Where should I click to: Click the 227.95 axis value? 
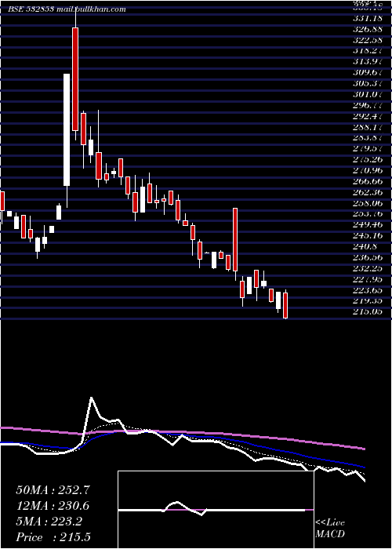[x=368, y=279]
